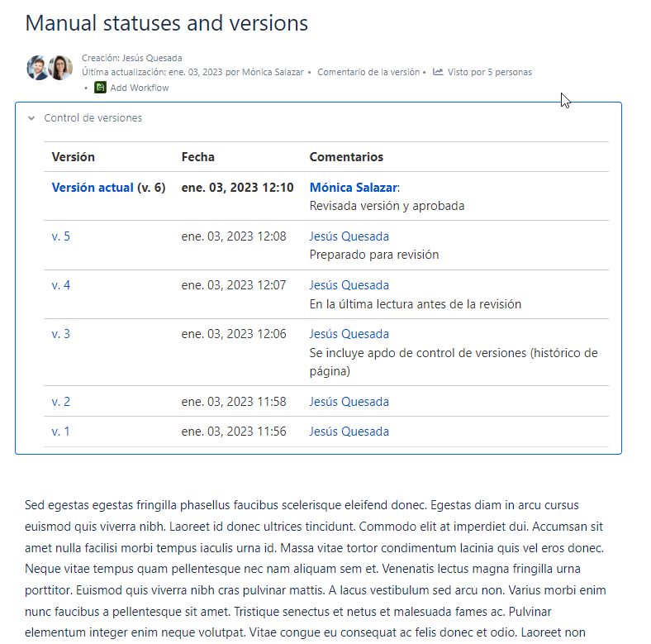
Task: Select the date ene. 03, 2023 11:56
Action: coord(234,432)
